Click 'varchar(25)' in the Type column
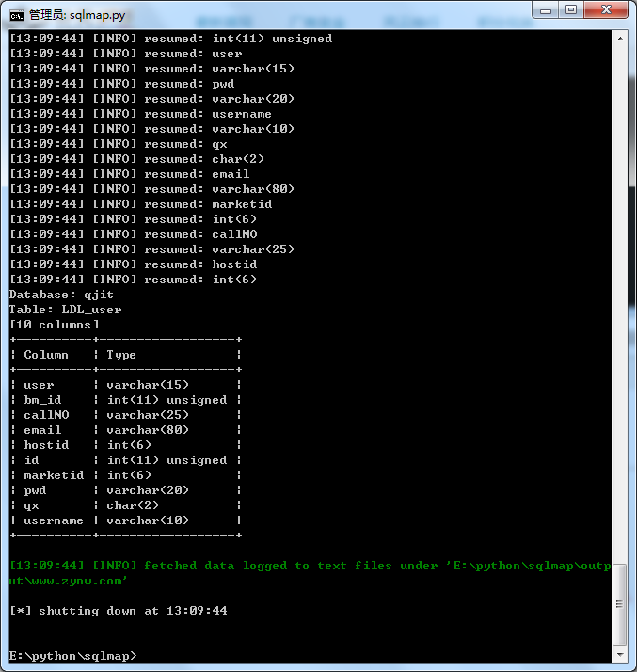The image size is (637, 672). 148,415
